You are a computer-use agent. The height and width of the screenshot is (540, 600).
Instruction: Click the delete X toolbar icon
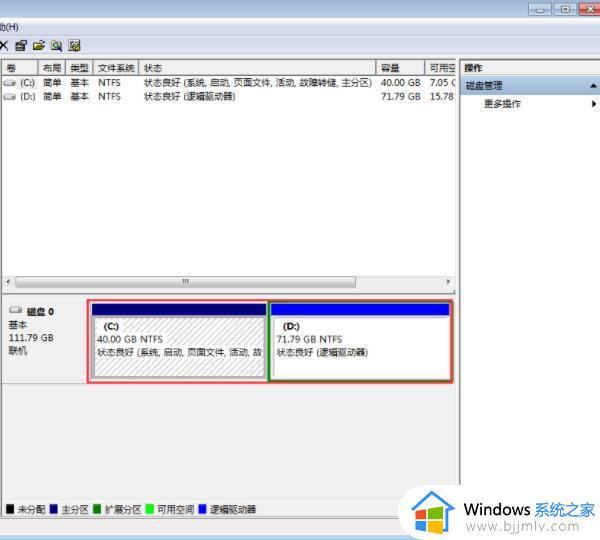click(x=4, y=46)
